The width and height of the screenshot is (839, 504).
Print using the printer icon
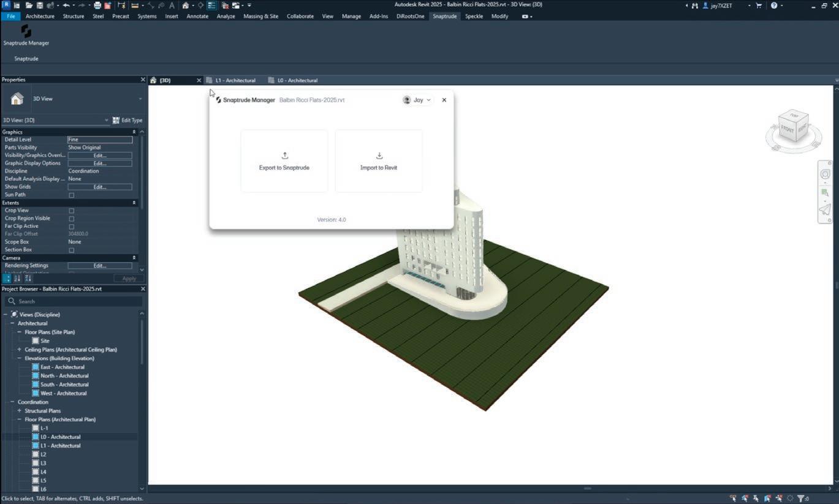click(x=97, y=6)
